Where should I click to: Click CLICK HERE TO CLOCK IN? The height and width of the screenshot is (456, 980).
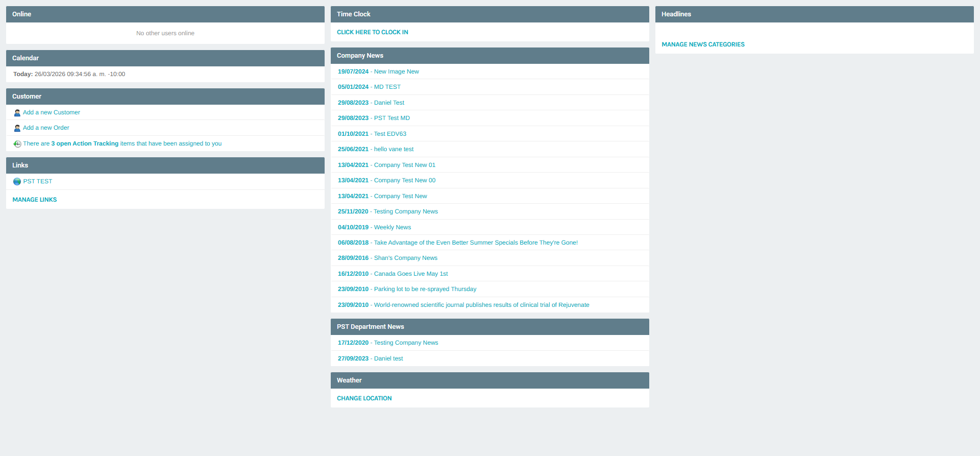pos(373,32)
